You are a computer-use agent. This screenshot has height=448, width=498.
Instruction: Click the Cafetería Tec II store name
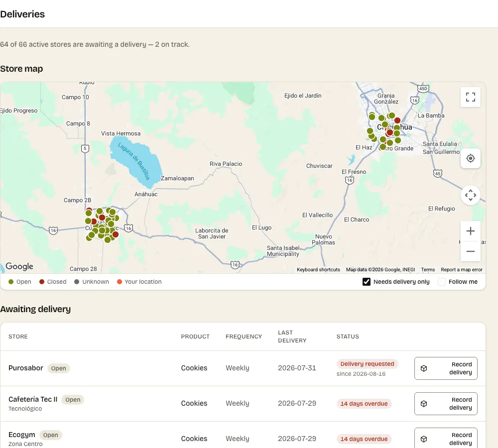[x=33, y=399]
